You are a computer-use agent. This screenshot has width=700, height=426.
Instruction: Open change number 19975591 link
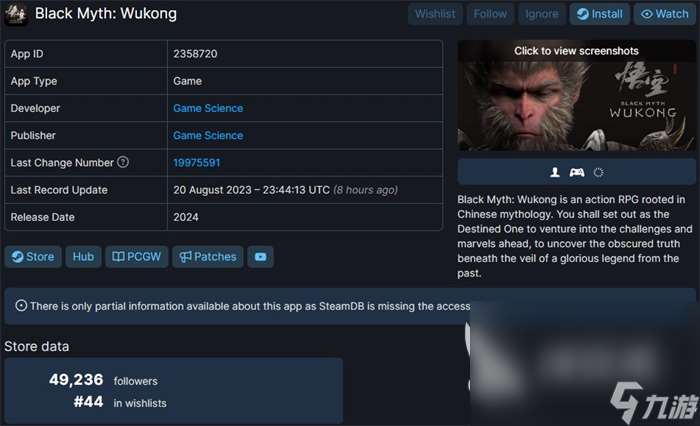(x=196, y=163)
